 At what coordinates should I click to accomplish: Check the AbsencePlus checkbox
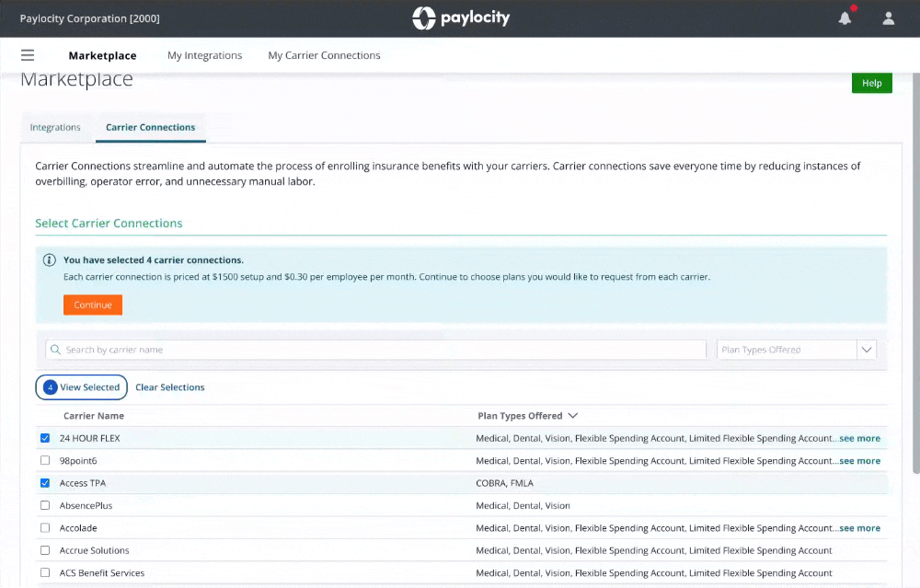coord(45,505)
